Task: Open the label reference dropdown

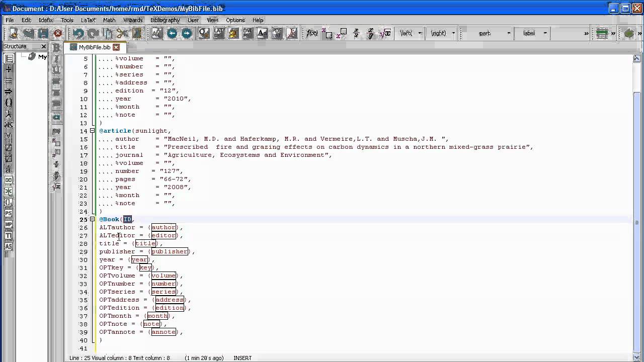Action: [x=532, y=33]
